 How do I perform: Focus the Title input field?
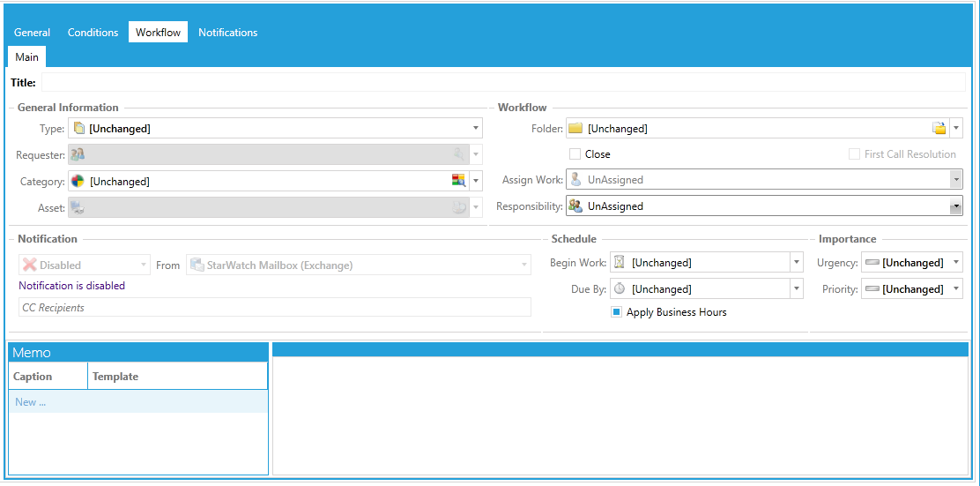pyautogui.click(x=503, y=83)
